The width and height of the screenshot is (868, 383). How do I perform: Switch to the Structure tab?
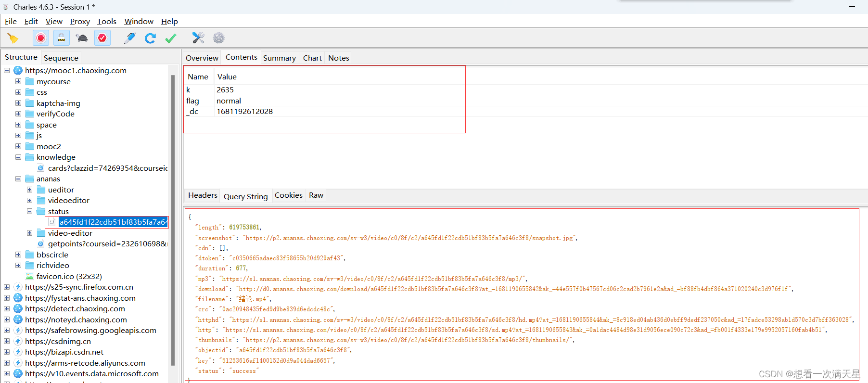pyautogui.click(x=21, y=57)
